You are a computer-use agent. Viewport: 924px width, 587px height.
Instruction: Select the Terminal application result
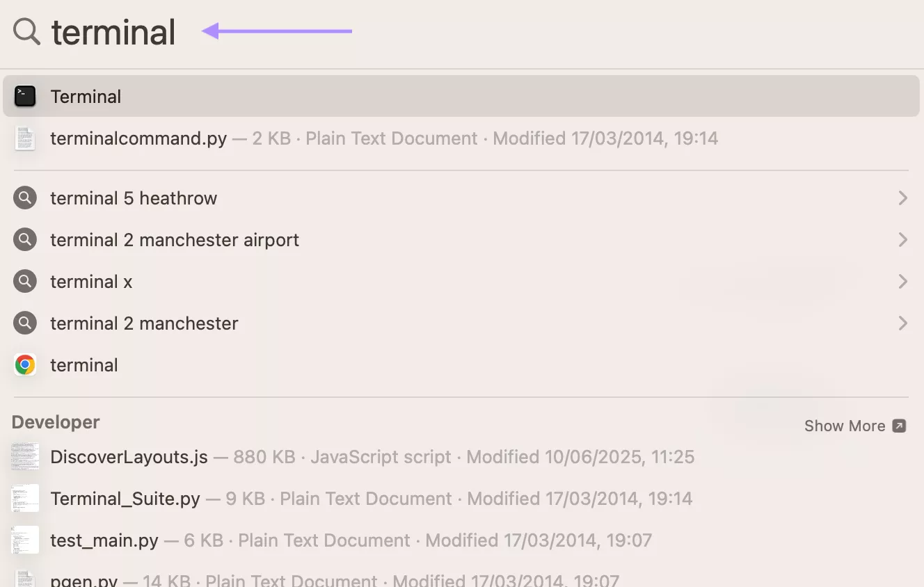pyautogui.click(x=86, y=97)
